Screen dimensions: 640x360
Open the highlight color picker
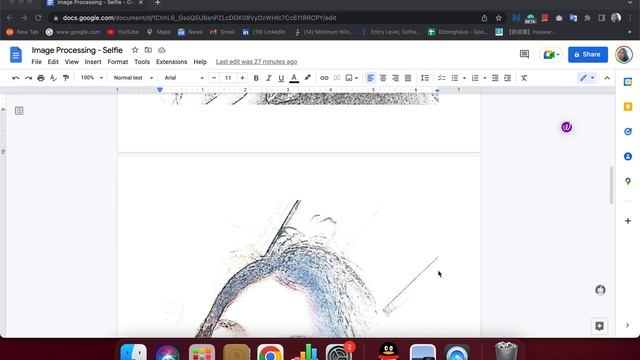pyautogui.click(x=307, y=78)
